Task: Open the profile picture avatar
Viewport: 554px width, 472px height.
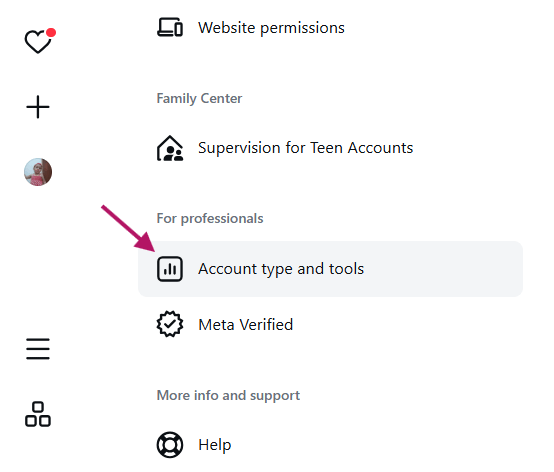Action: coord(38,172)
